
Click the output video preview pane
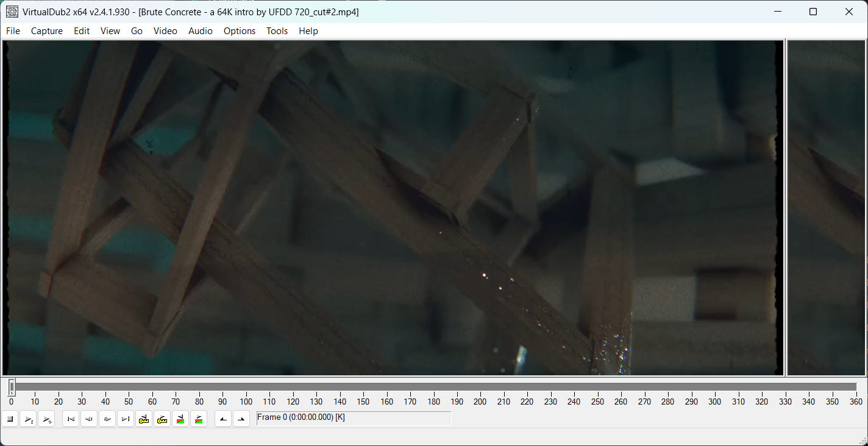click(826, 208)
